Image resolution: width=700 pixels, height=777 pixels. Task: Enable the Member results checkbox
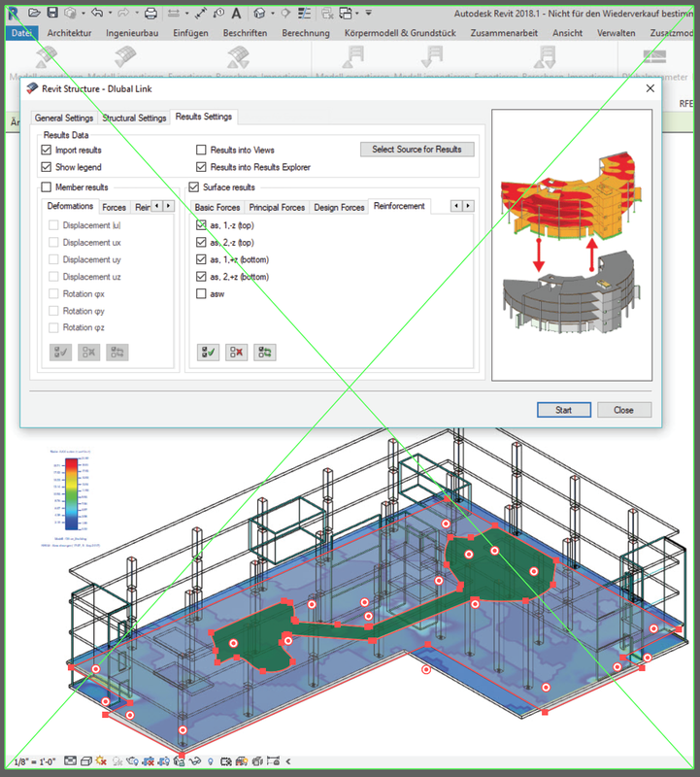click(x=47, y=187)
